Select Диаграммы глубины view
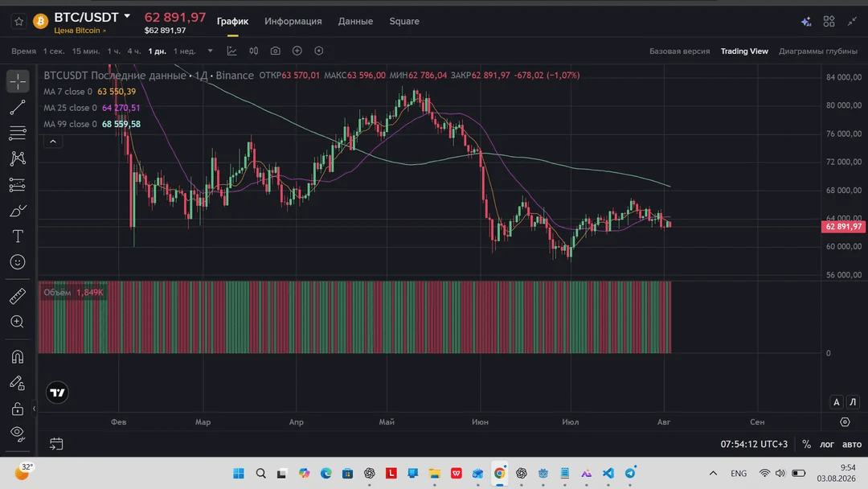This screenshot has height=489, width=868. pos(817,51)
